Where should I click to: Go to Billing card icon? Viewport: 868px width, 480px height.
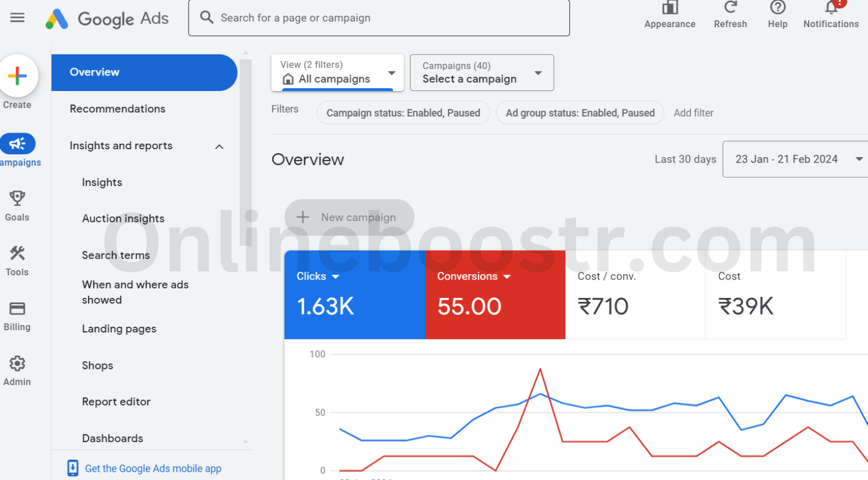coord(17,309)
